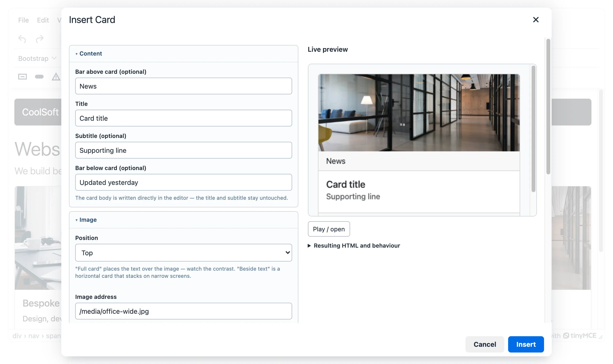Image resolution: width=613 pixels, height=364 pixels.
Task: Close the Insert Card dialog
Action: point(535,20)
